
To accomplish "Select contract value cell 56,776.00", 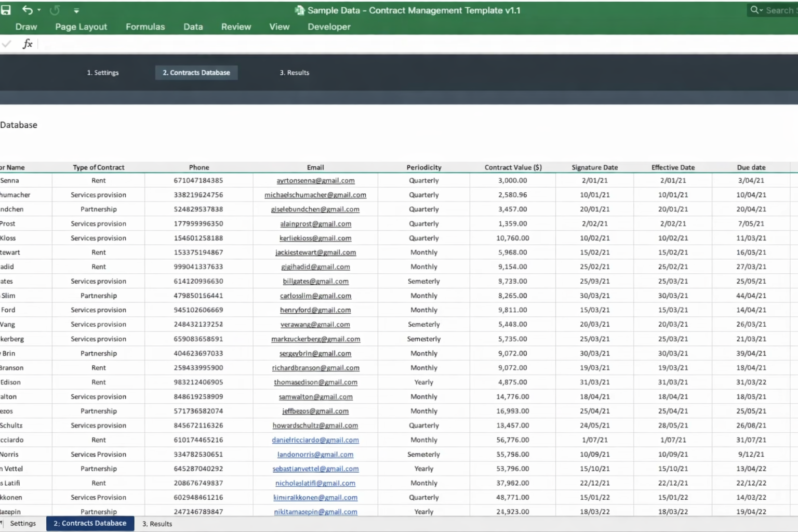I will coord(513,440).
